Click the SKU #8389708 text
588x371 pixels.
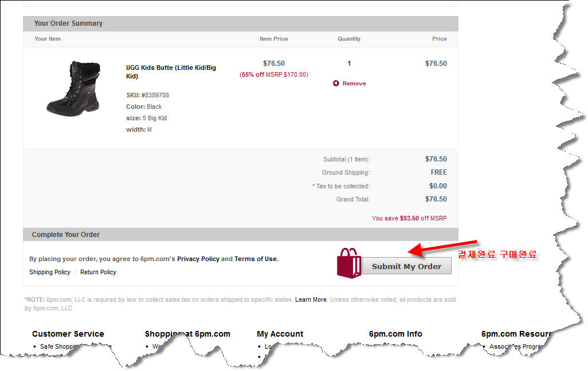148,95
